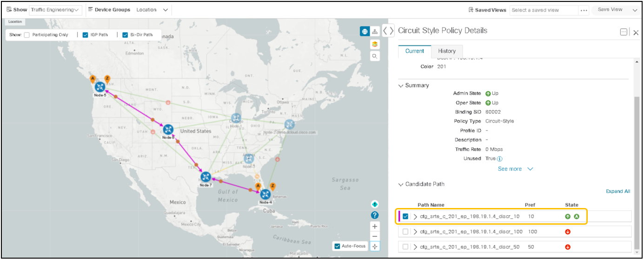Click the Saved Views label
The image size is (644, 260).
point(491,10)
